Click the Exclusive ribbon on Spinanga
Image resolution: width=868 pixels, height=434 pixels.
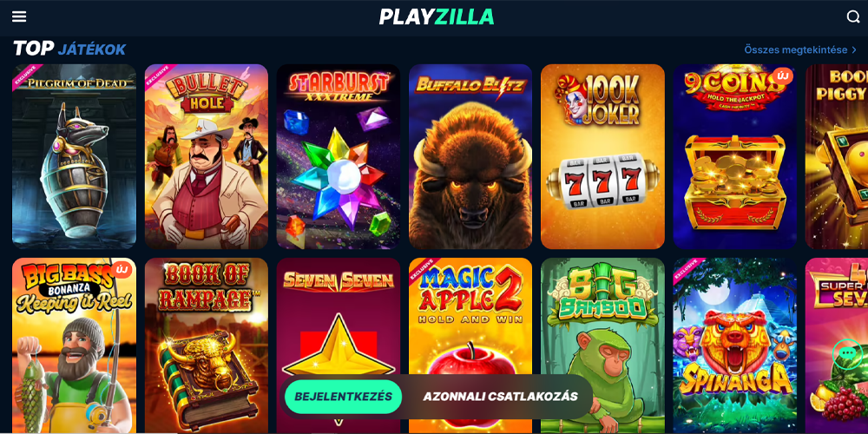[x=687, y=271]
